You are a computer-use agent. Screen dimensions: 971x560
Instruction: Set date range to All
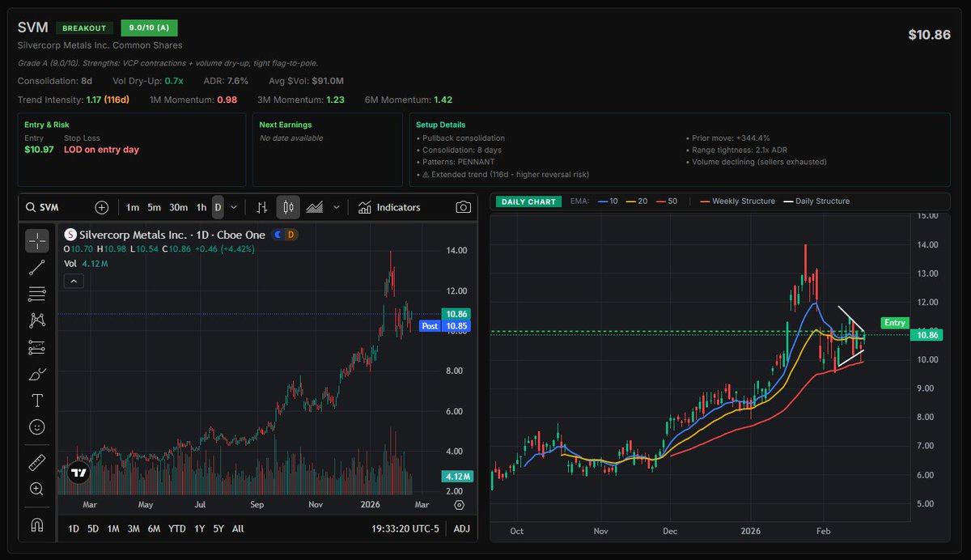(x=238, y=528)
